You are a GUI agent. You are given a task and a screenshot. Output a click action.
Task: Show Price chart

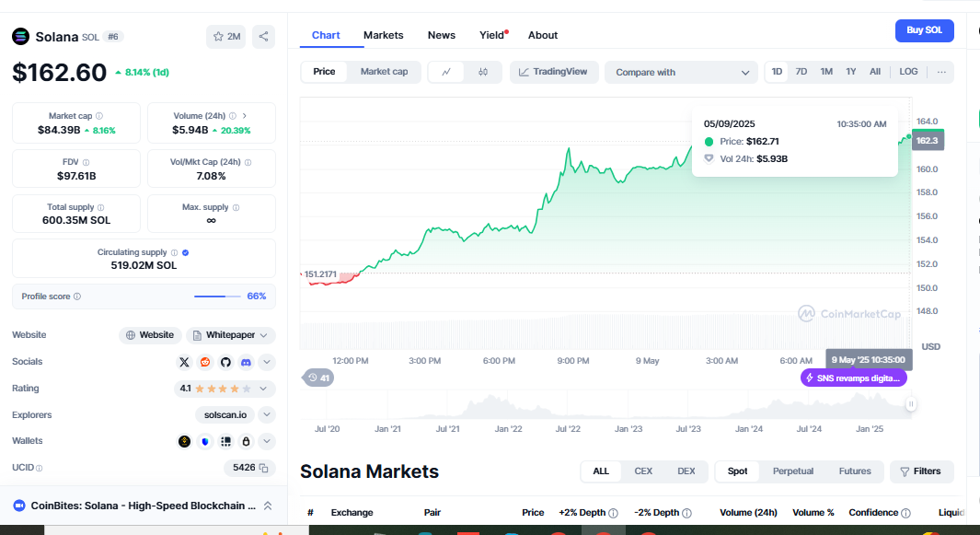click(x=325, y=72)
